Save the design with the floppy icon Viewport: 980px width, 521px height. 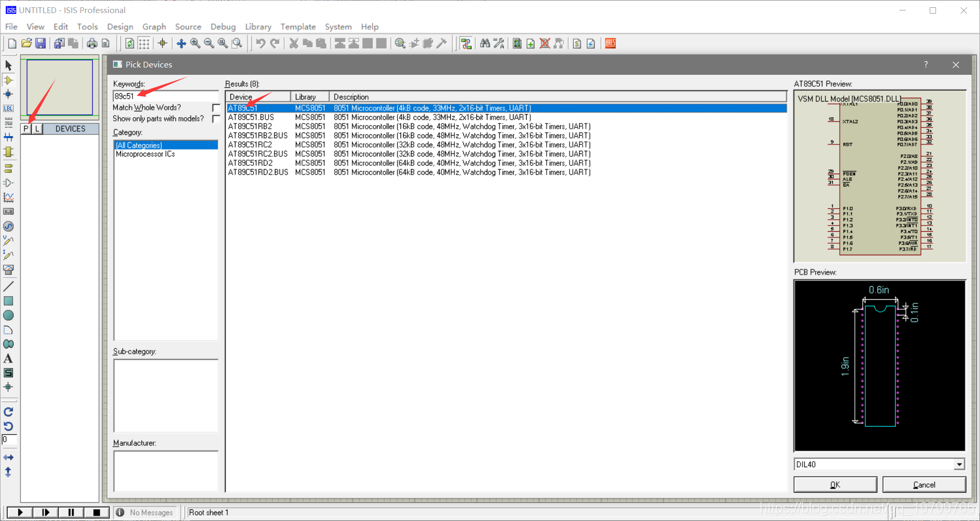(x=40, y=43)
